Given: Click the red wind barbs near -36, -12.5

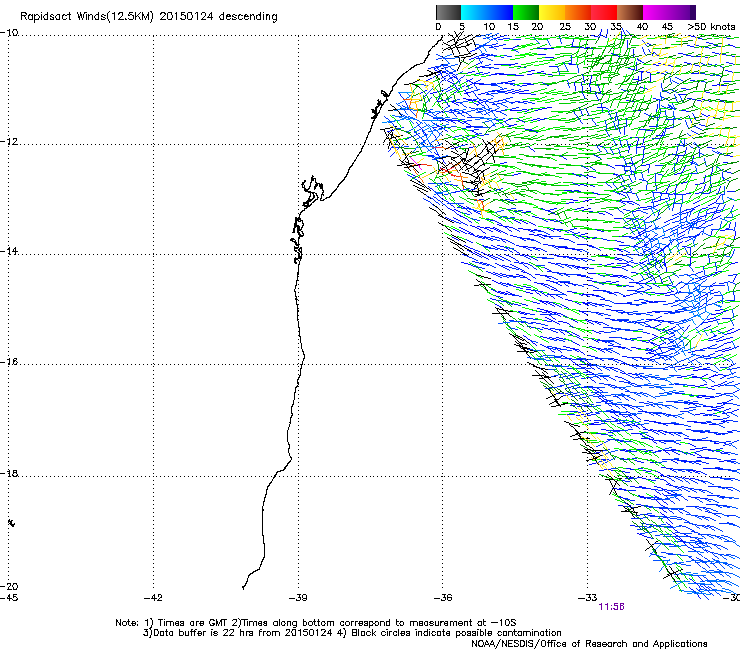Looking at the screenshot, I should [x=451, y=172].
